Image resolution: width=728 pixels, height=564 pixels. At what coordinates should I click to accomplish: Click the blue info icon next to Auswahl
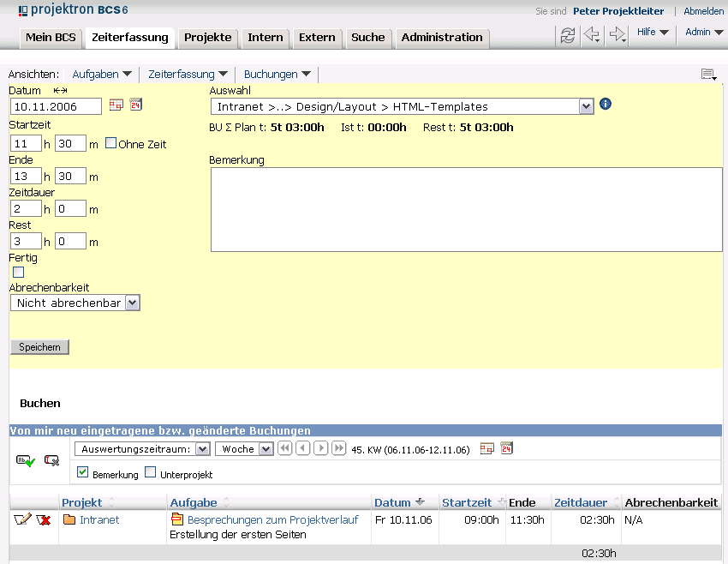(606, 104)
